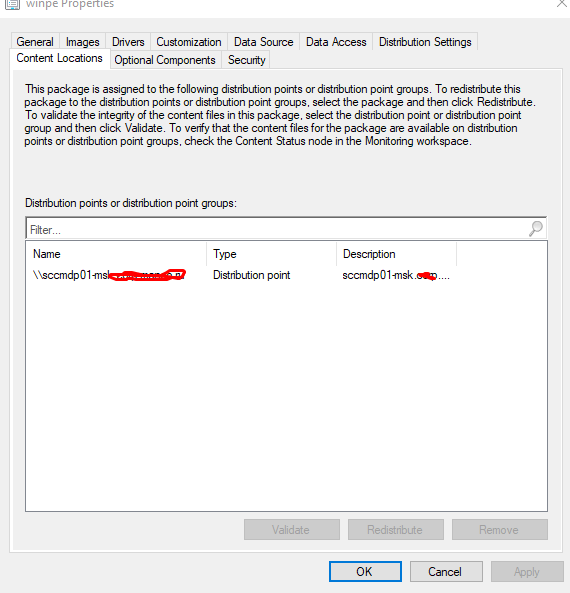Click the Description column header
Image resolution: width=570 pixels, height=593 pixels.
pyautogui.click(x=396, y=254)
